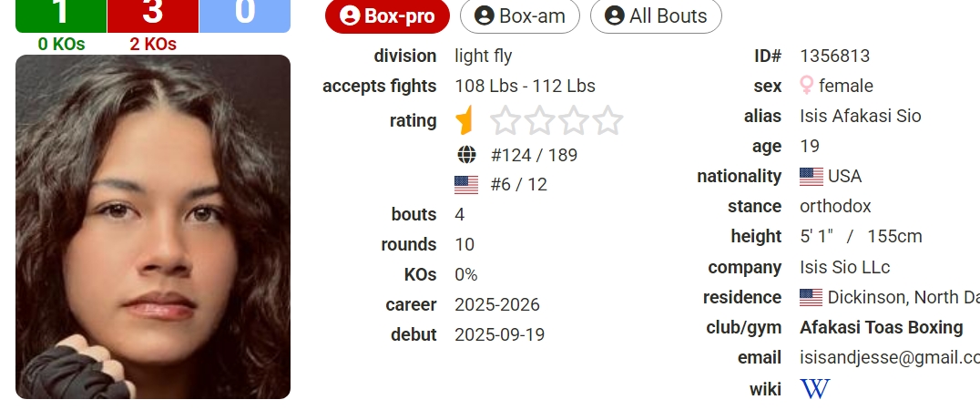Viewport: 980px width, 410px height.
Task: Click the second empty rating star
Action: pyautogui.click(x=505, y=120)
